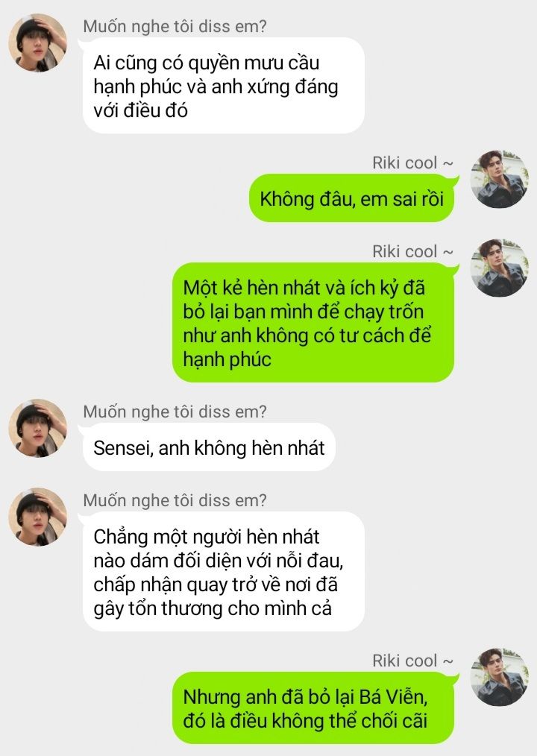The image size is (537, 756).
Task: Click the text "gây tổn thương cho mình cả"
Action: pyautogui.click(x=213, y=608)
